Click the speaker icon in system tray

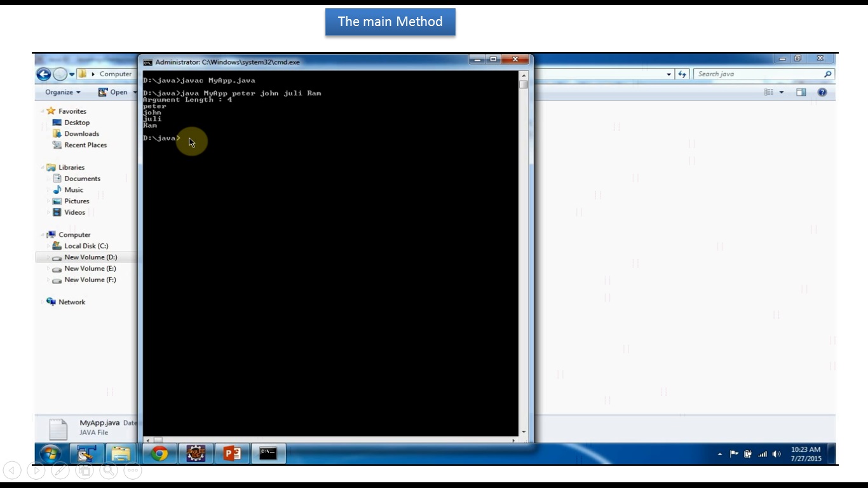[775, 454]
